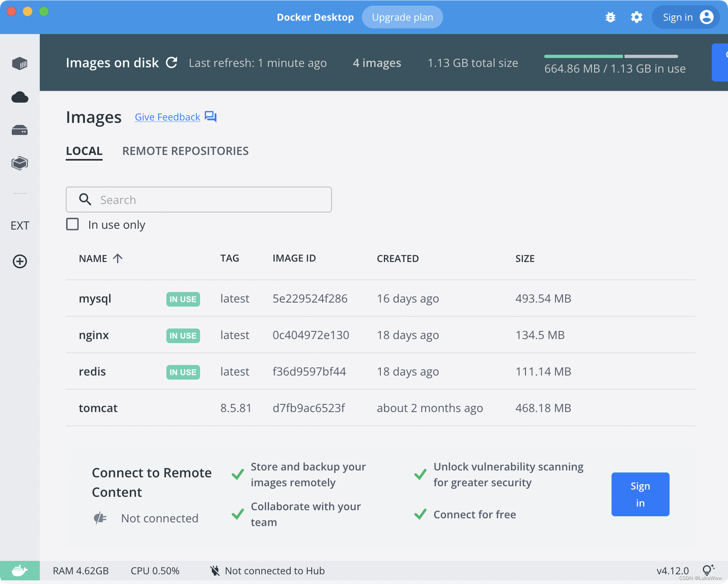Click the 468.18 MB size value

tap(543, 408)
